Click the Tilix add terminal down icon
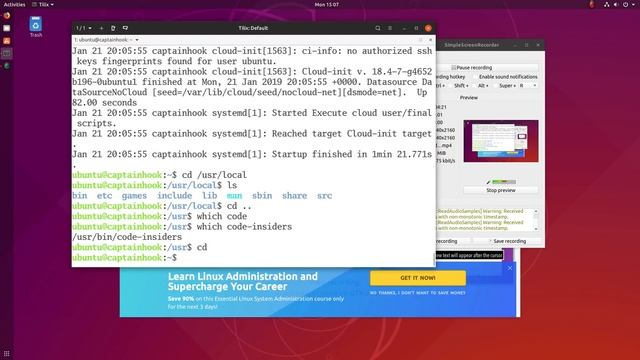This screenshot has width=640, height=360. coord(125,28)
